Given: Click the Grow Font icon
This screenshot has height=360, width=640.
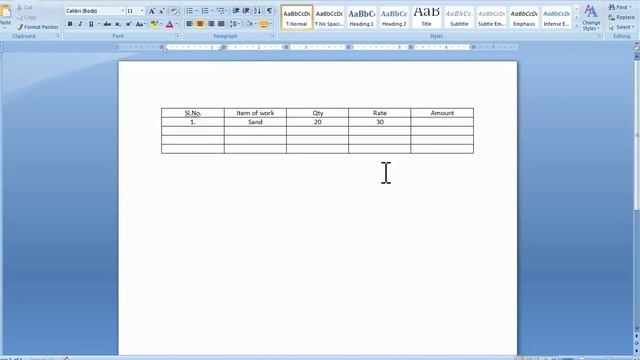Looking at the screenshot, I should [151, 11].
